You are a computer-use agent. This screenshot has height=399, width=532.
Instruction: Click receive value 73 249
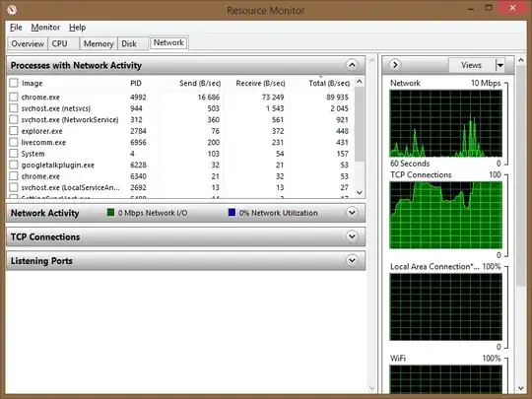(x=273, y=97)
